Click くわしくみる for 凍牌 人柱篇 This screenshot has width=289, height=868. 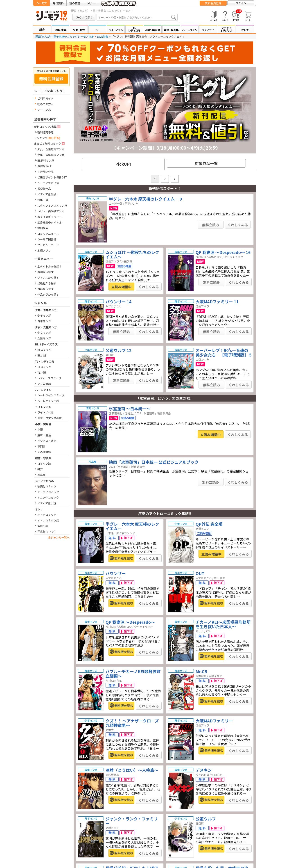(149, 800)
